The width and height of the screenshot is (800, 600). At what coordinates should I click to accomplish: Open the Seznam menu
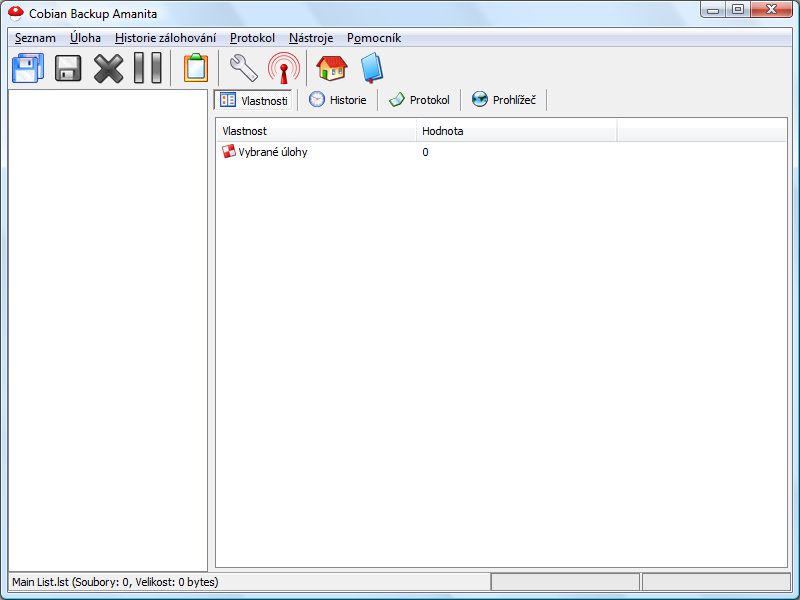click(x=35, y=38)
